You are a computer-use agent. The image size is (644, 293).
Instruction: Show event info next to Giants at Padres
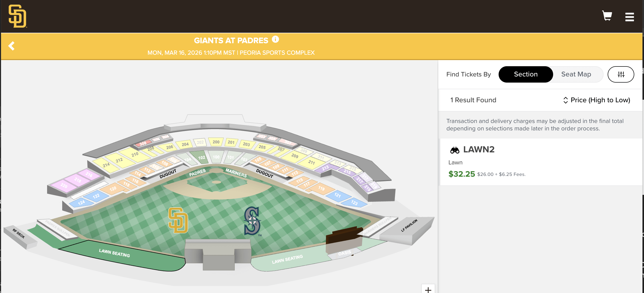click(x=275, y=39)
